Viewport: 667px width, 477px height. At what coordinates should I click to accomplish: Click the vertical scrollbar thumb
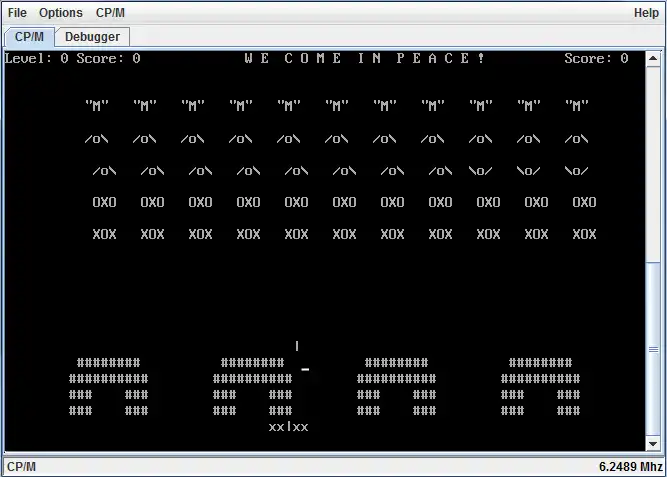pyautogui.click(x=653, y=349)
